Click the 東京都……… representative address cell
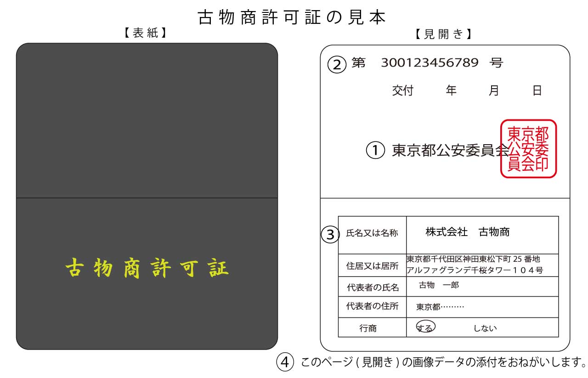The image size is (588, 378). [482, 307]
